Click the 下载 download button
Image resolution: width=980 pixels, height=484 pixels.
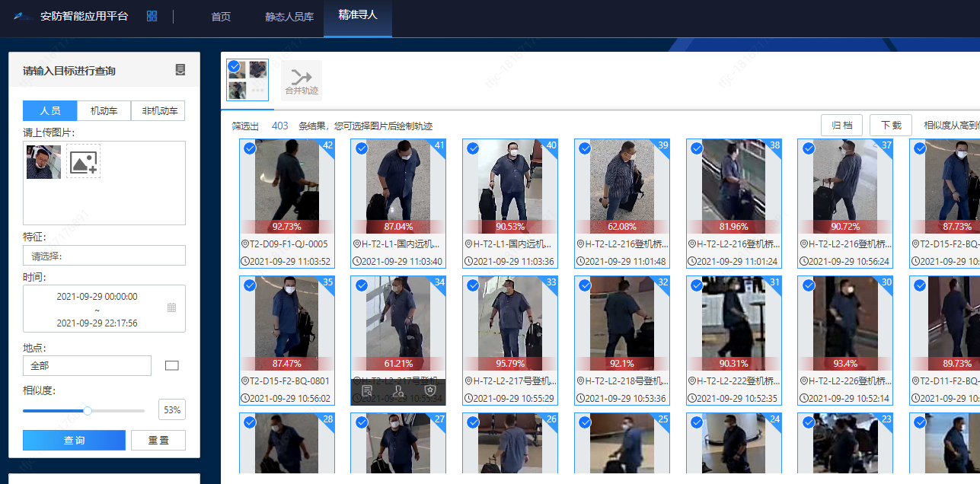(890, 126)
